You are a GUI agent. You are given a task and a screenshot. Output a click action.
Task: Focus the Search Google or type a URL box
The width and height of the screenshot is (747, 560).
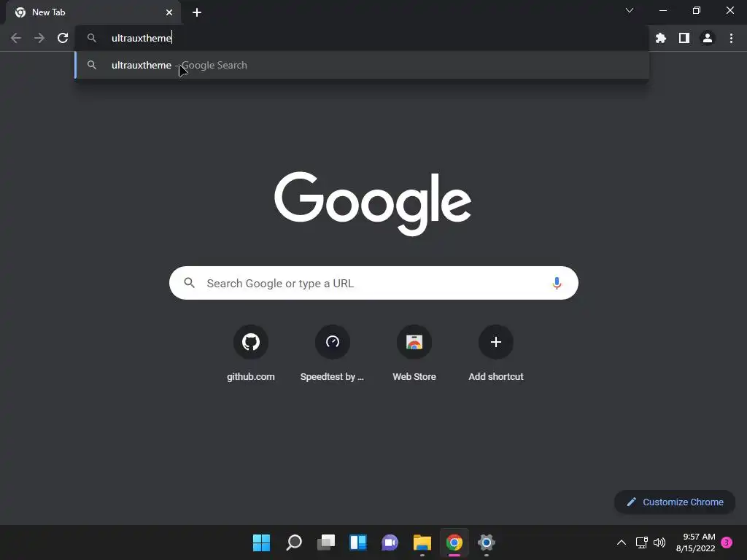tap(373, 284)
